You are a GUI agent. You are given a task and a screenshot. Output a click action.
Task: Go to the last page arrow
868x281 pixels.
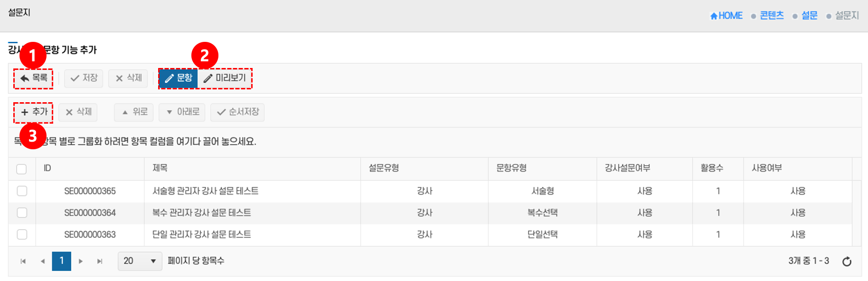100,262
